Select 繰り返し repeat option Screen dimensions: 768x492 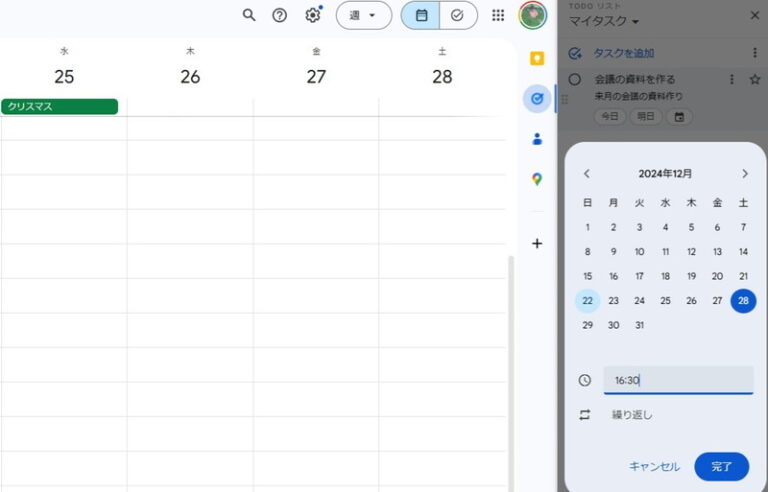point(632,414)
